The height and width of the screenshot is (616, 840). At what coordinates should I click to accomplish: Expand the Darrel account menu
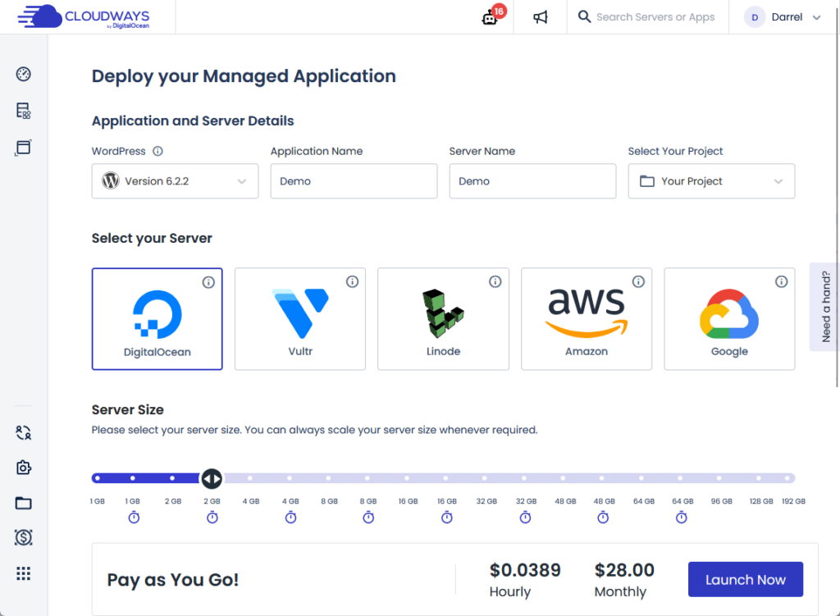(x=816, y=17)
